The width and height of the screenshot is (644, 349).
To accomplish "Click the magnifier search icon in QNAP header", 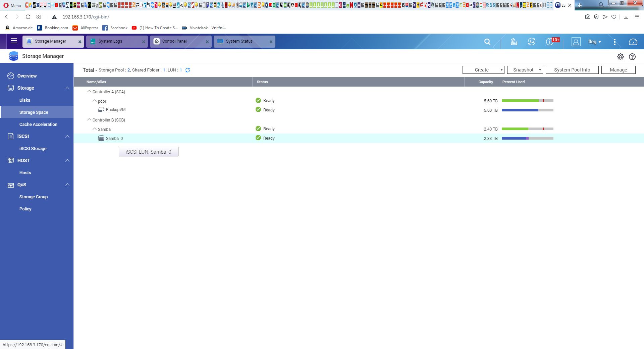I will coord(487,42).
